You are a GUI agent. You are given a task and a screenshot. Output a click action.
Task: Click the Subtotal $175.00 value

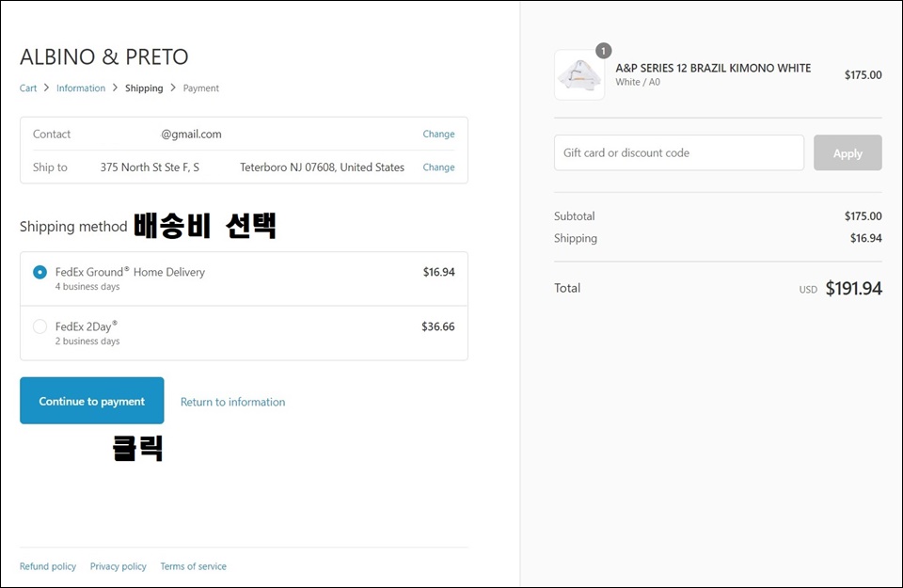pos(863,216)
